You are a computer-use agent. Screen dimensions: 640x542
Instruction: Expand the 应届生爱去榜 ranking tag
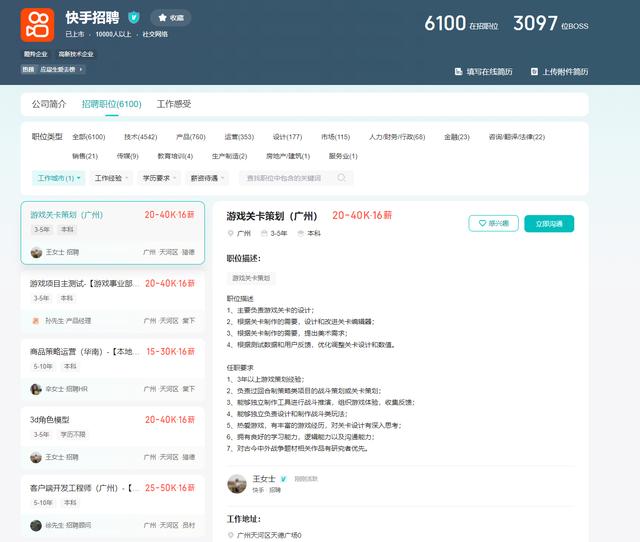click(53, 69)
